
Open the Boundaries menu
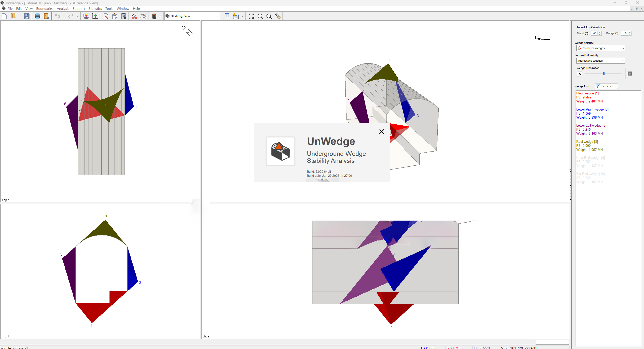click(x=45, y=9)
